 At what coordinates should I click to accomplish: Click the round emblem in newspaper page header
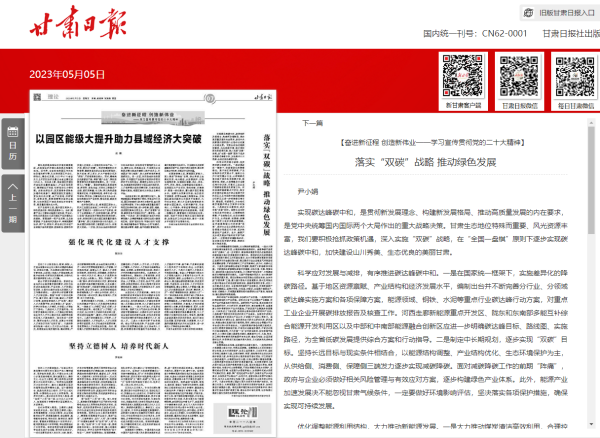click(209, 98)
